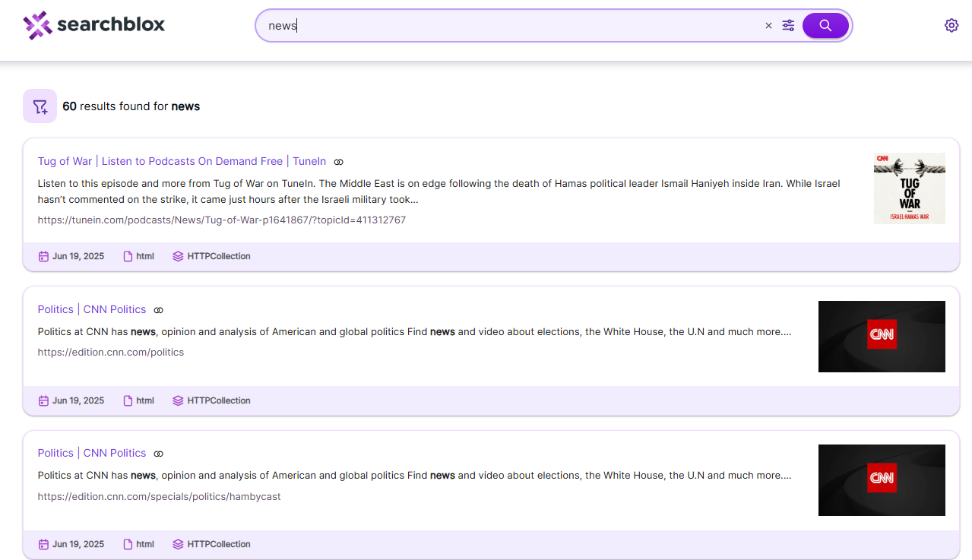Click 'HTTPCollection' in Tug of War result

tap(219, 256)
